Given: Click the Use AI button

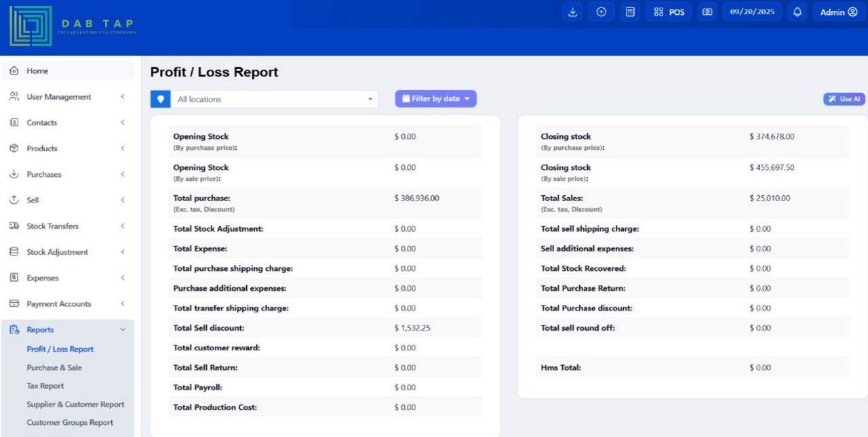Looking at the screenshot, I should pyautogui.click(x=844, y=99).
